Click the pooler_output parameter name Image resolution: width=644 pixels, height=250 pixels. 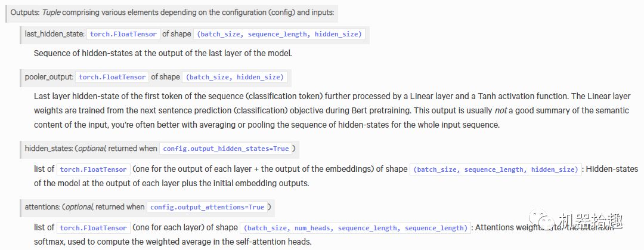tap(49, 76)
